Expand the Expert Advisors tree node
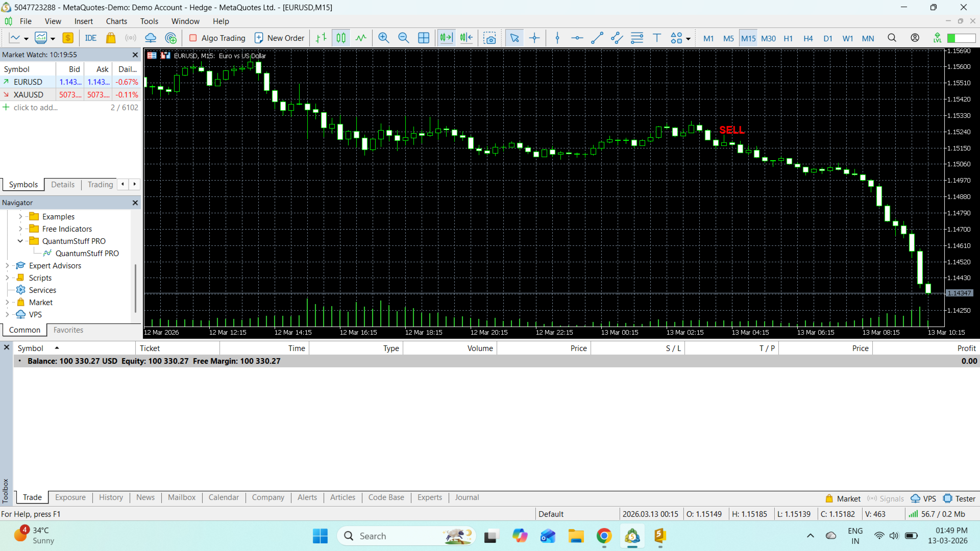This screenshot has width=980, height=551. (7, 266)
